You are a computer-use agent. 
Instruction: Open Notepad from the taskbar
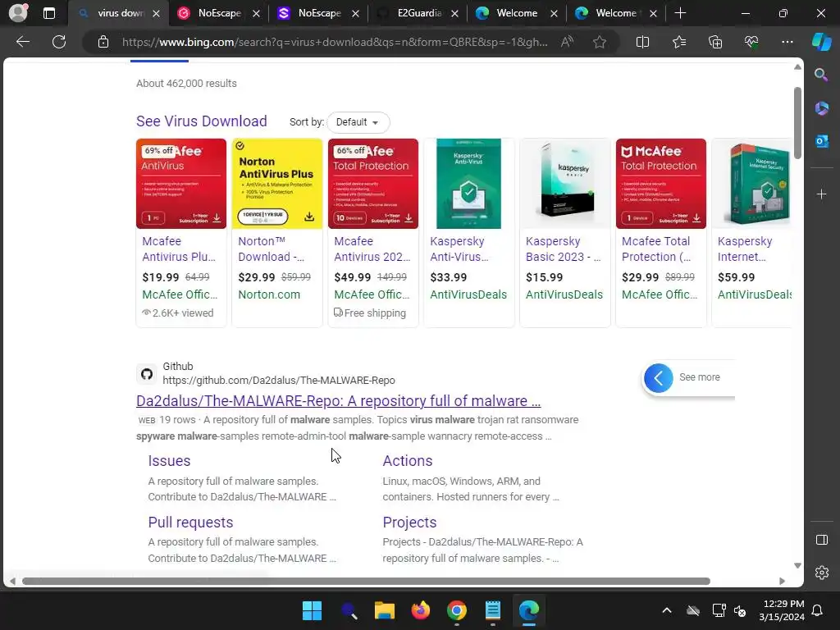click(492, 610)
